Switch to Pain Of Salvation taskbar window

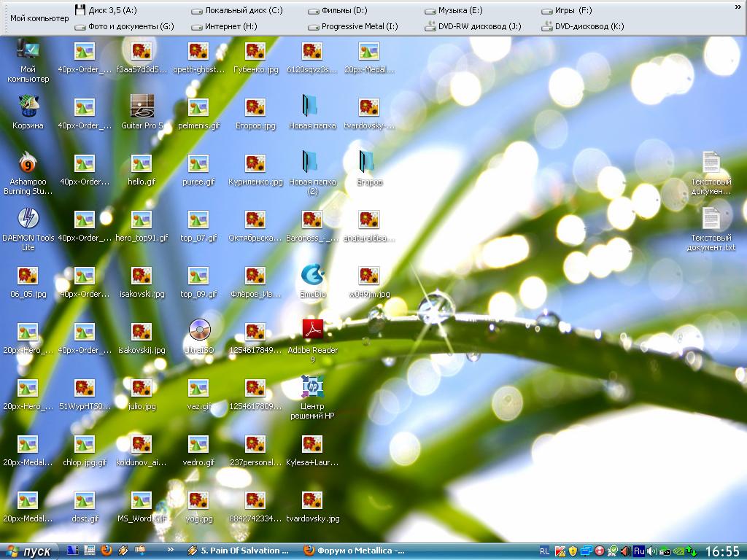tap(239, 551)
